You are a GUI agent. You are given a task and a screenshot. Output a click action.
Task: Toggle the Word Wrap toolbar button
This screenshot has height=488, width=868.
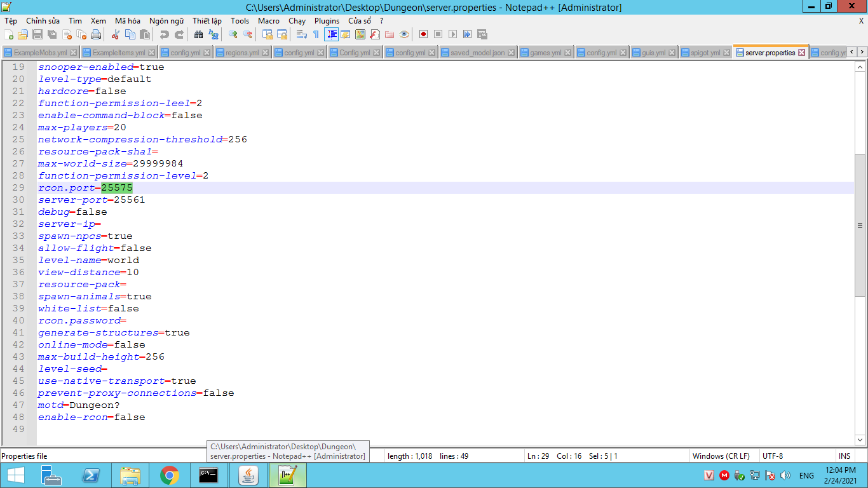(x=302, y=34)
